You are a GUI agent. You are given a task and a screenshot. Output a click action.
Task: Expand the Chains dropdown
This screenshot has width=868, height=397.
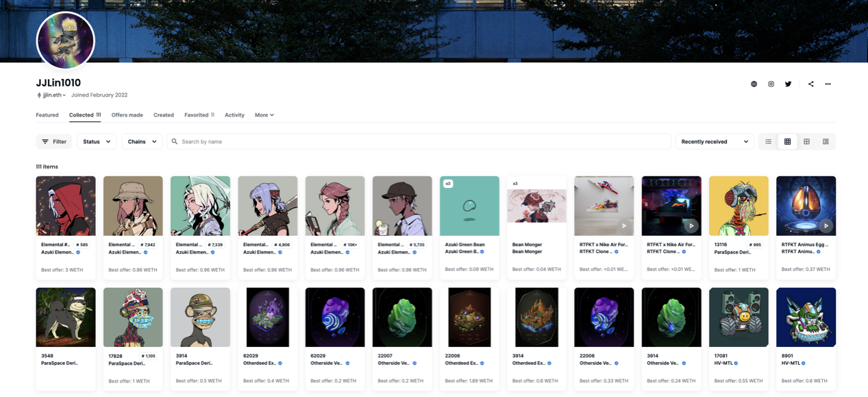point(142,142)
